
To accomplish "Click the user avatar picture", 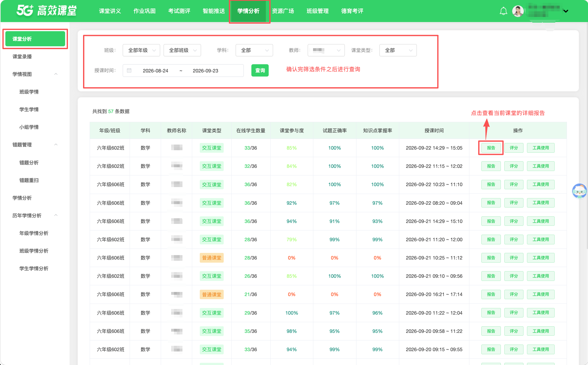I will (518, 11).
